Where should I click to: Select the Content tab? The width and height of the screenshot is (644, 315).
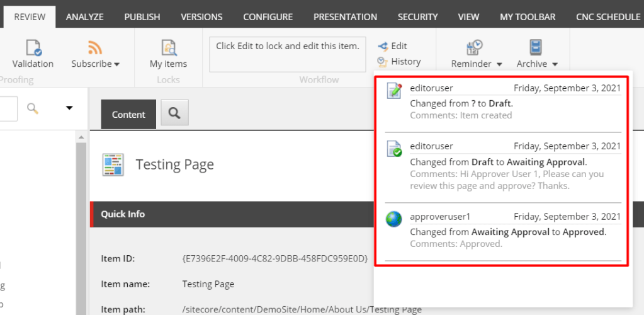click(128, 115)
